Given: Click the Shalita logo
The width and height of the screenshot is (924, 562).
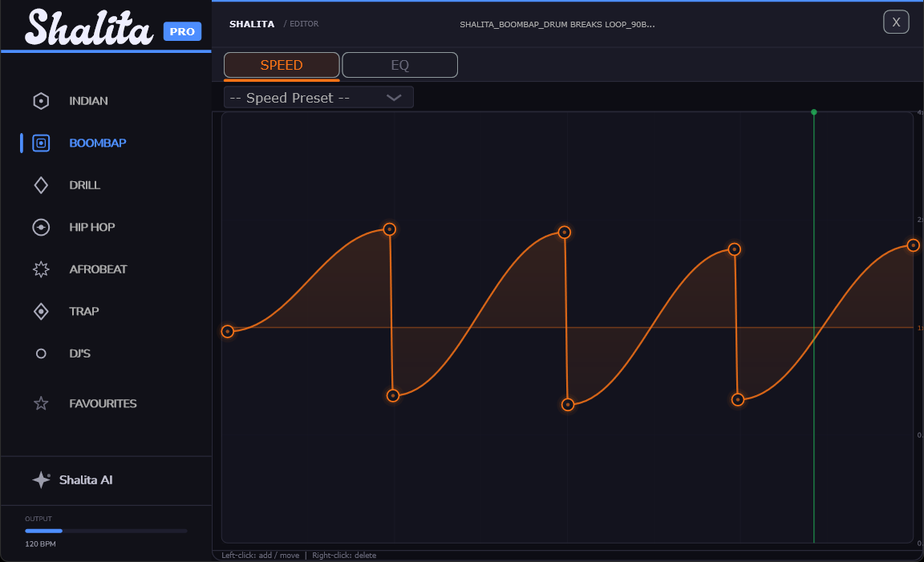Looking at the screenshot, I should click(x=88, y=28).
